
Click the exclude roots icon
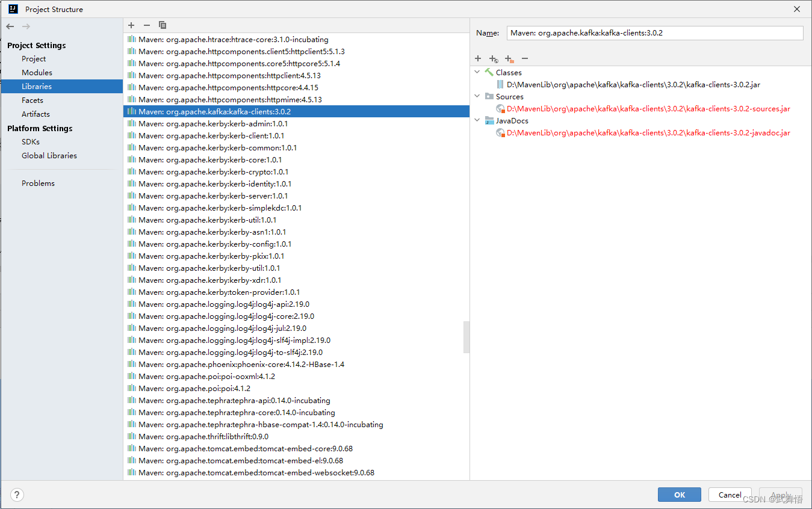(509, 58)
